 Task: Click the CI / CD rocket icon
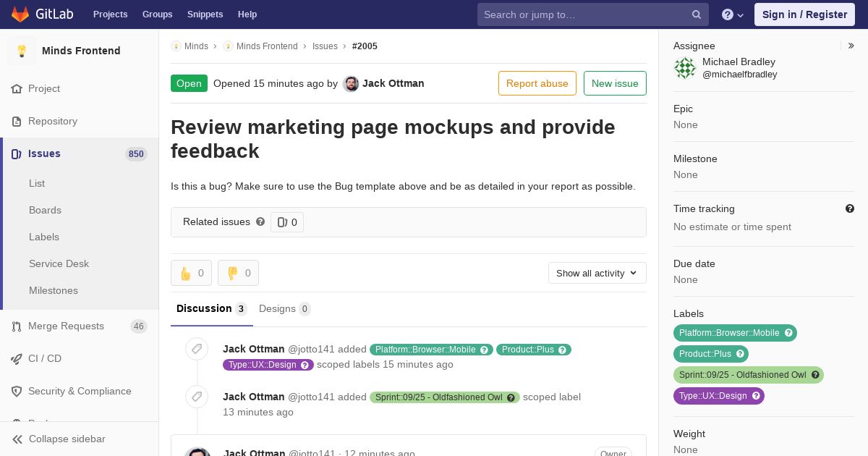tap(17, 358)
